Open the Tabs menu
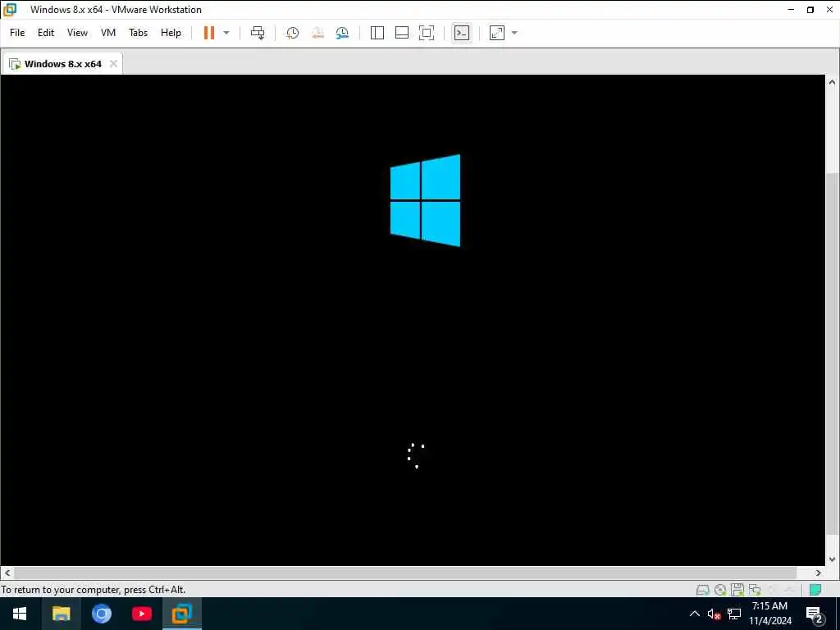 point(138,33)
